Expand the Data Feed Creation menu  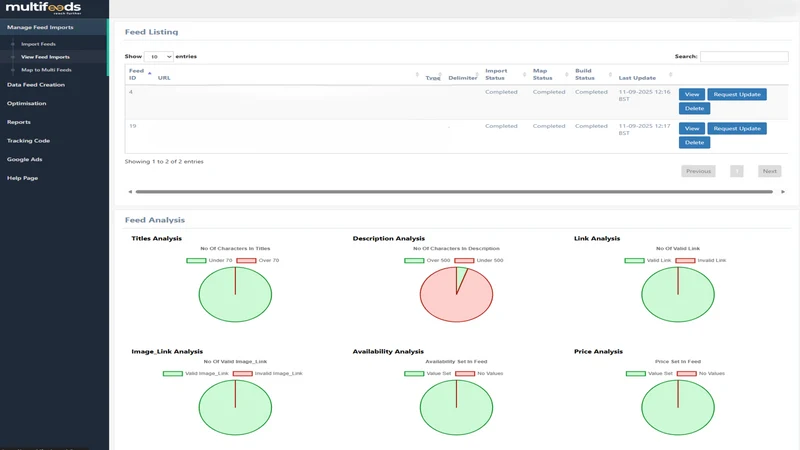point(36,85)
